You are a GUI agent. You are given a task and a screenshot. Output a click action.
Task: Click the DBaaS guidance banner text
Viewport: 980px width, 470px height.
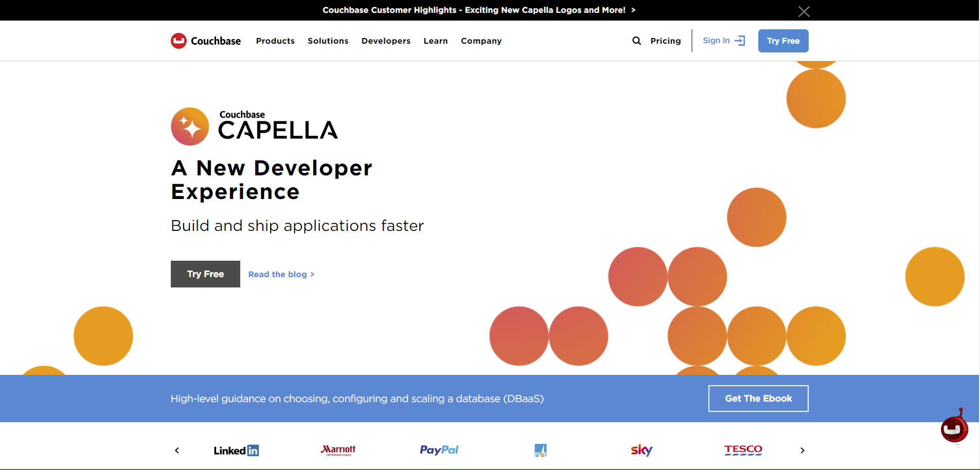pyautogui.click(x=357, y=399)
